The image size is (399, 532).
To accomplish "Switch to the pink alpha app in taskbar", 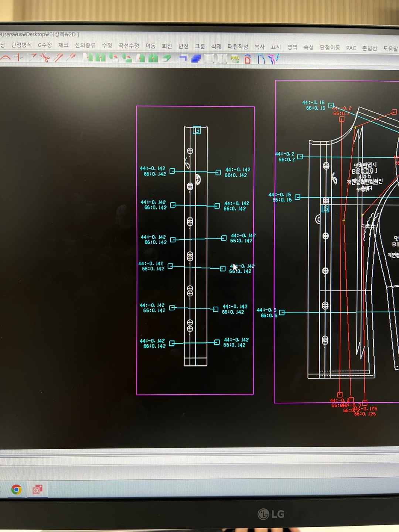I will click(x=37, y=490).
